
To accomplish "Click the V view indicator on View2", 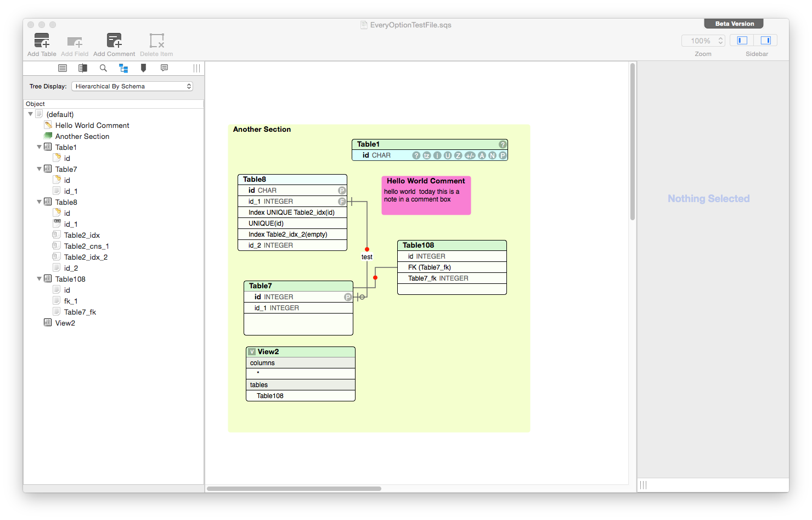I will (252, 352).
